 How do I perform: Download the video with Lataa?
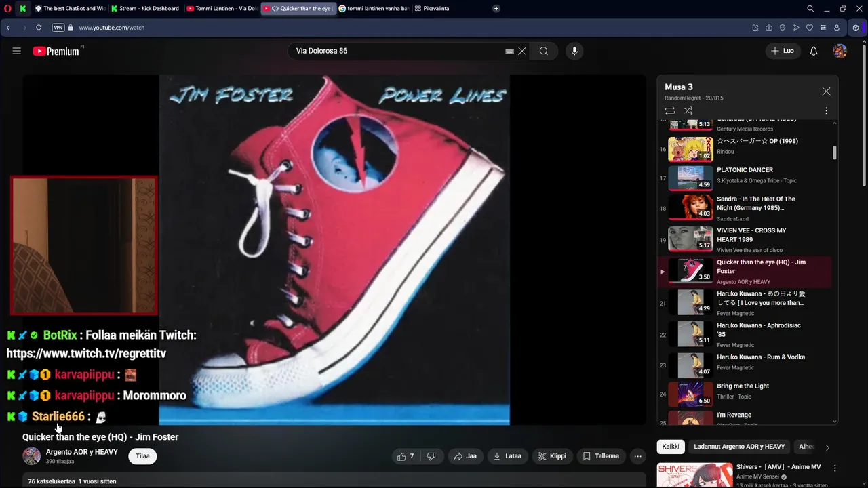point(507,456)
